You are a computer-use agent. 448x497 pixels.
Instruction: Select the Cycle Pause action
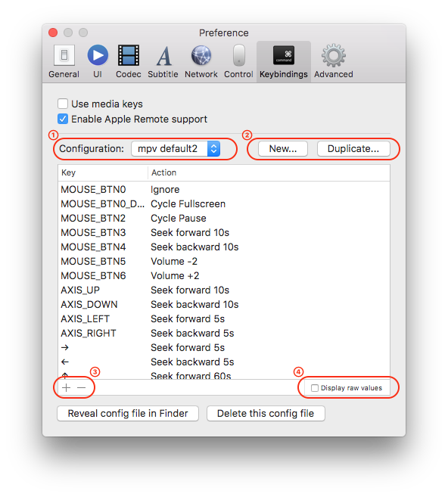pos(179,218)
